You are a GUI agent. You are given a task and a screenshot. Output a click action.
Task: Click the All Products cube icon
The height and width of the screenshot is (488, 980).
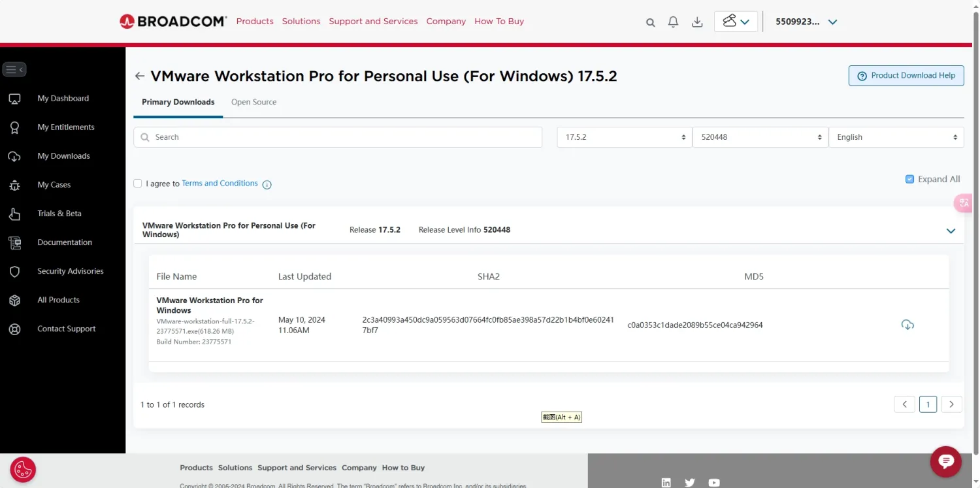(14, 300)
